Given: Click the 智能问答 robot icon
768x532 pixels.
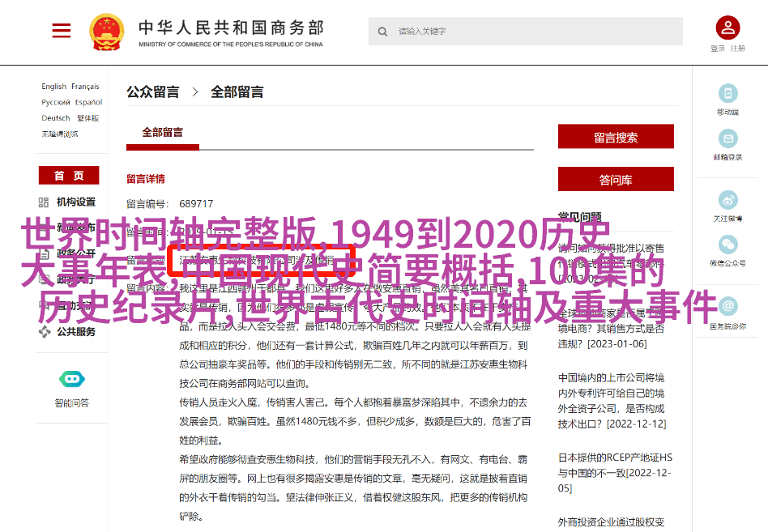Looking at the screenshot, I should click(72, 379).
